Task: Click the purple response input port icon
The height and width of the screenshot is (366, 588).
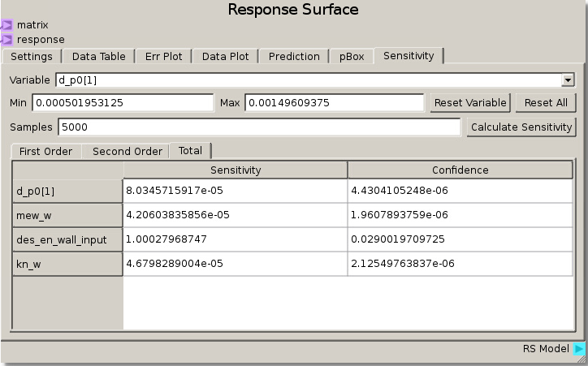Action: (x=6, y=39)
